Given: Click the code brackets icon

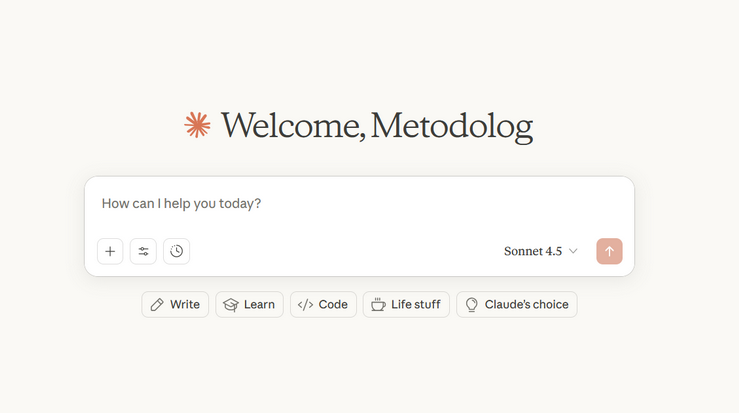Looking at the screenshot, I should (x=305, y=305).
